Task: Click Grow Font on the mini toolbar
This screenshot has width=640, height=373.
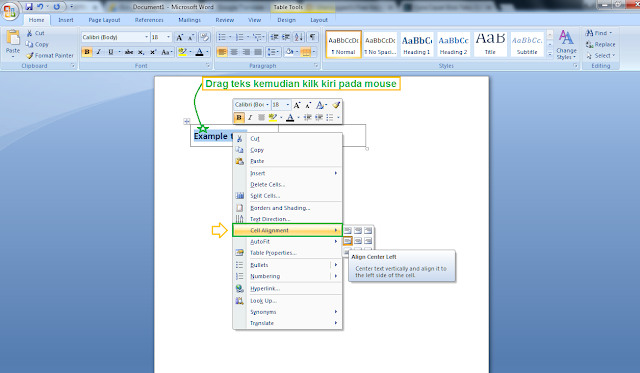Action: (297, 105)
